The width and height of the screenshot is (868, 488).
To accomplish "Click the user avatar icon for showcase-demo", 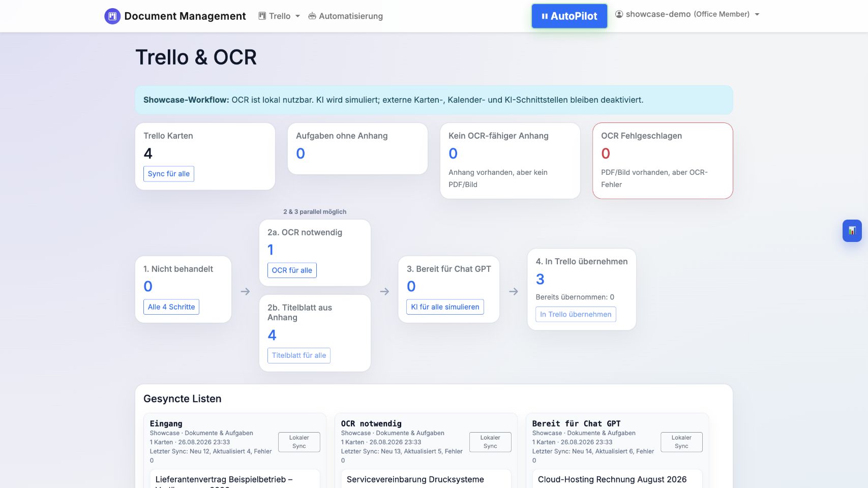I will (619, 14).
